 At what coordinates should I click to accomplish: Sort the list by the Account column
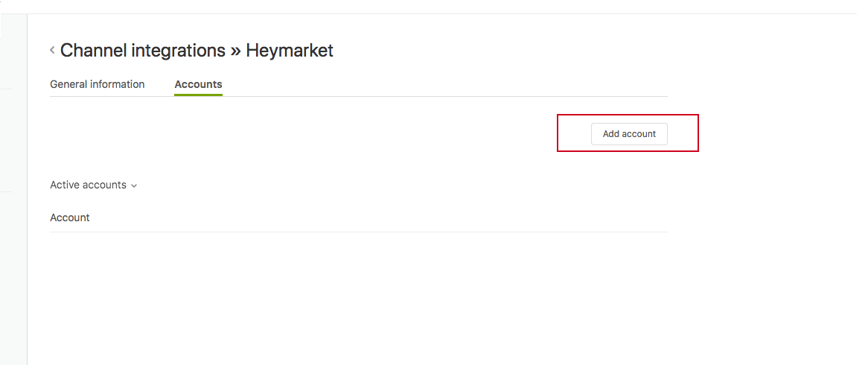(x=70, y=218)
